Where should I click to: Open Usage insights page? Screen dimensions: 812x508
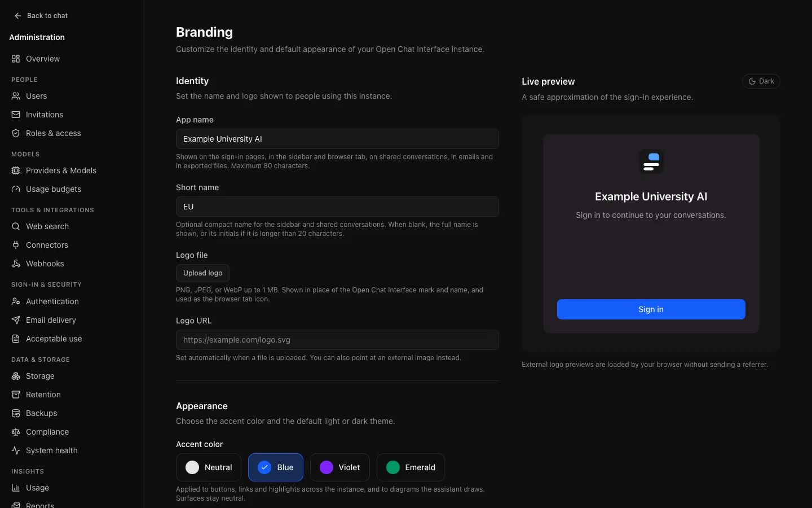[72, 488]
